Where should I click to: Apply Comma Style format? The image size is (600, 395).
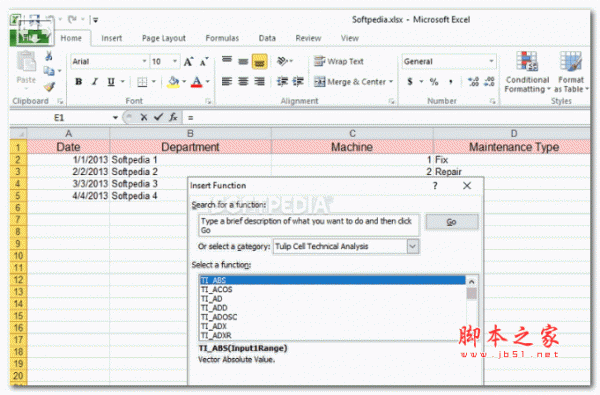pyautogui.click(x=451, y=82)
